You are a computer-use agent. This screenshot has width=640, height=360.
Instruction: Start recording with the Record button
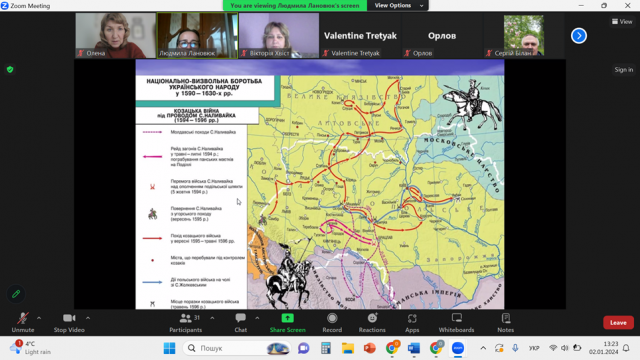(x=332, y=322)
